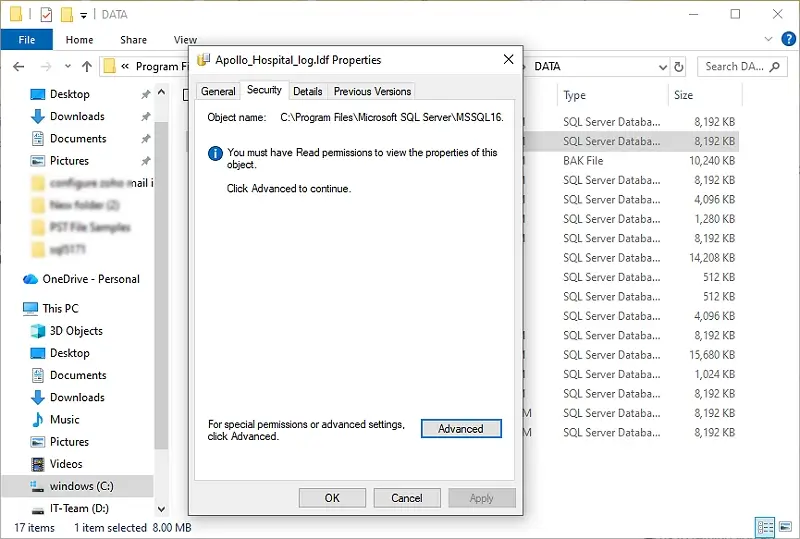800x539 pixels.
Task: Open the Previous Versions tab
Action: tap(372, 91)
